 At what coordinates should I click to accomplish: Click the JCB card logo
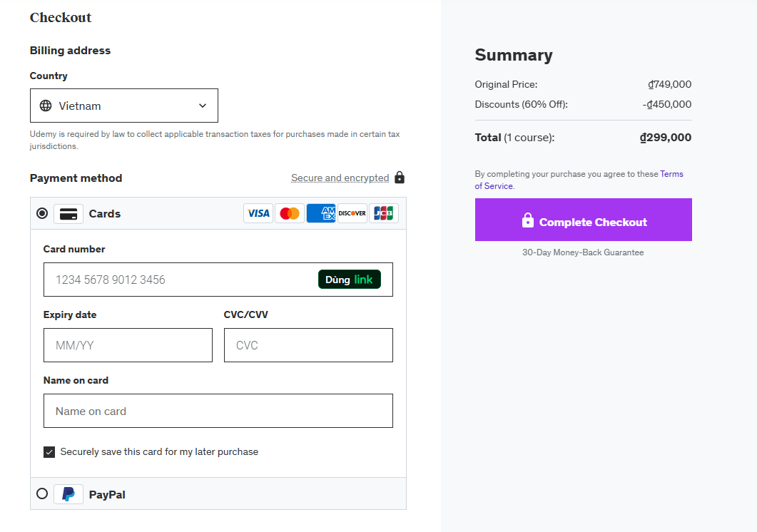point(384,213)
